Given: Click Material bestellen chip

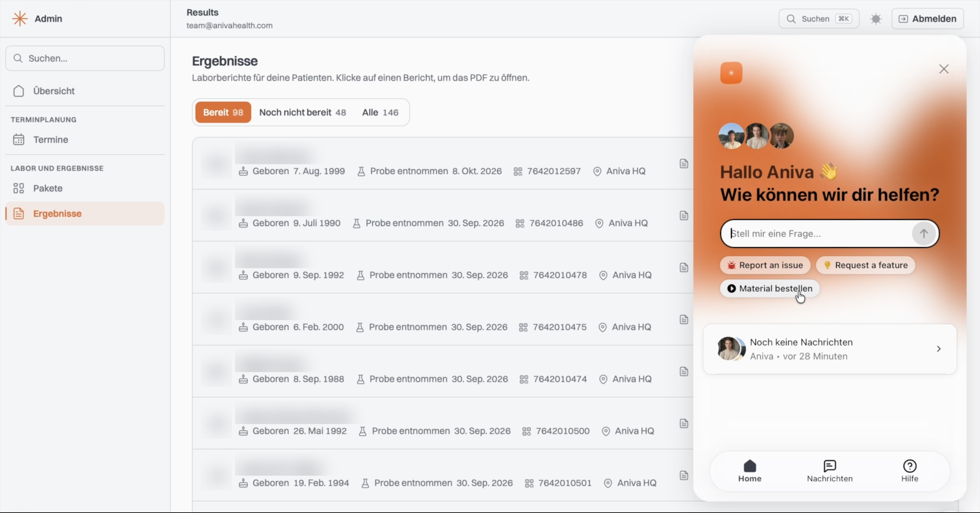Looking at the screenshot, I should 770,288.
